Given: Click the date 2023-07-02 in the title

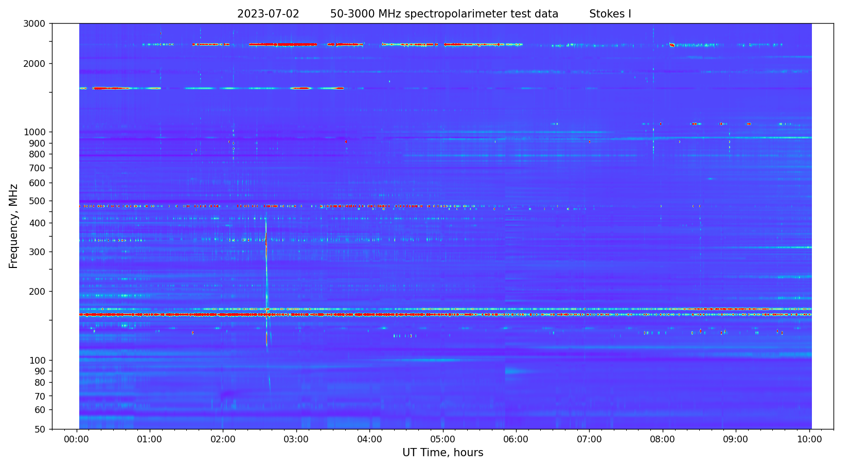Looking at the screenshot, I should click(x=268, y=14).
